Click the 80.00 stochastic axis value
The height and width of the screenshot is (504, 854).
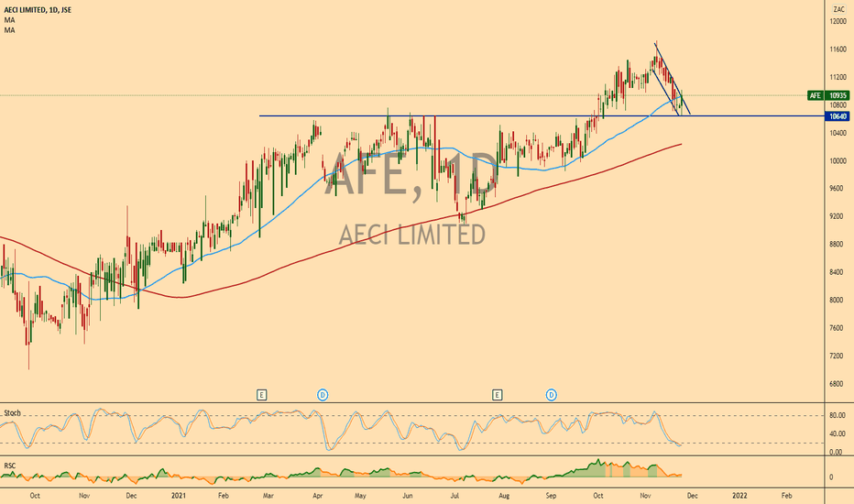pos(838,415)
